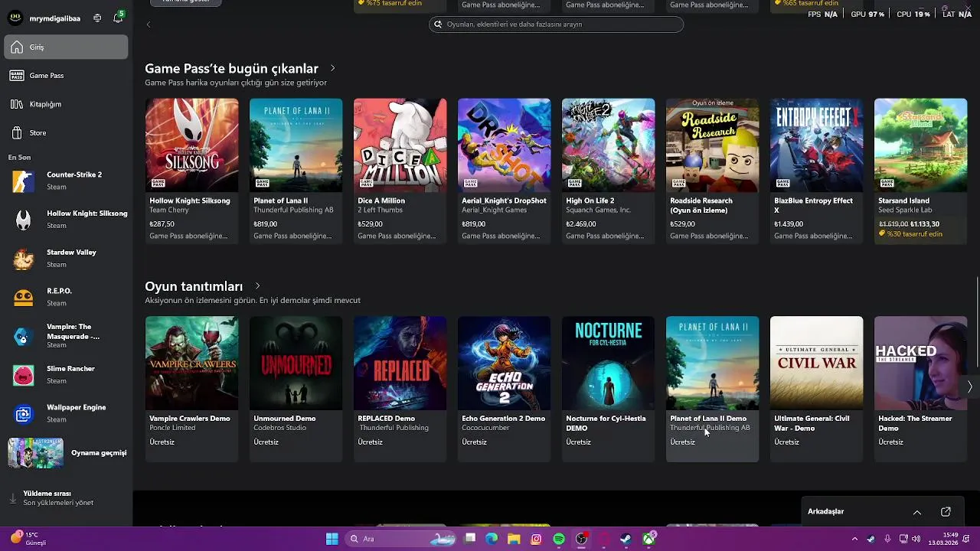Open the Starsand Island card
Viewport: 980px width, 551px height.
(x=920, y=171)
